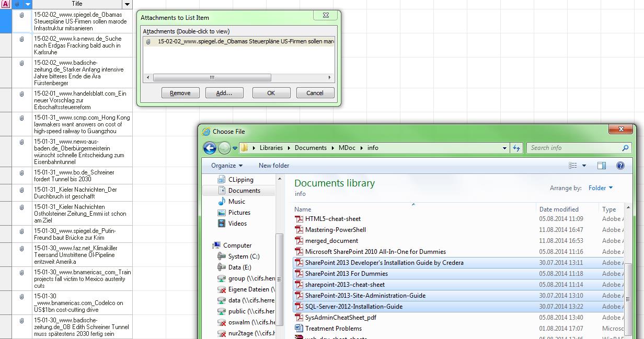Click paperclip icon for scmp.com Hong Kong row

21,119
